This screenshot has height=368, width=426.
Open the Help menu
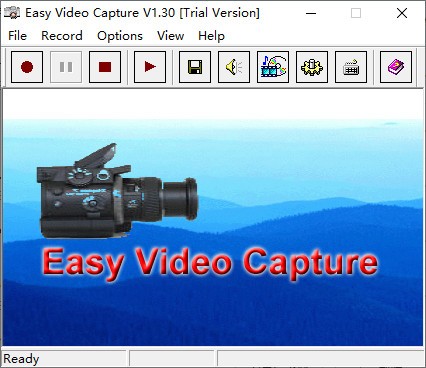211,36
